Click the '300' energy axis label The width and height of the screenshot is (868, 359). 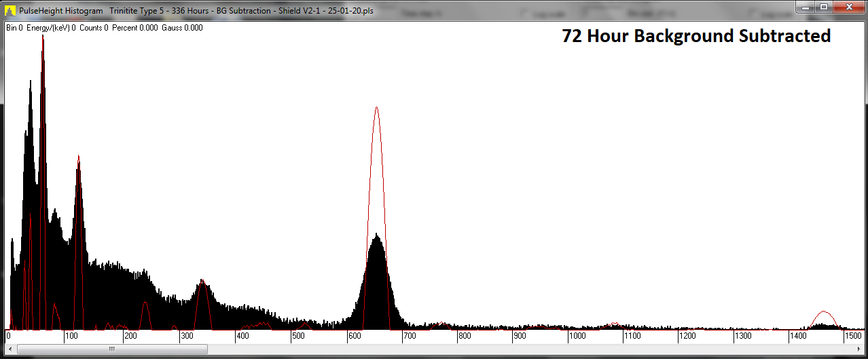click(187, 336)
